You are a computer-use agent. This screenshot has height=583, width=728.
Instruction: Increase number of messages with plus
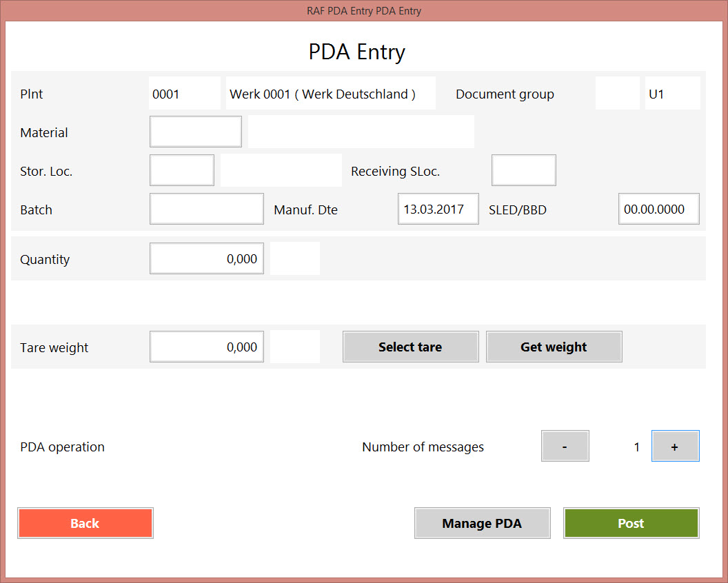pos(675,446)
